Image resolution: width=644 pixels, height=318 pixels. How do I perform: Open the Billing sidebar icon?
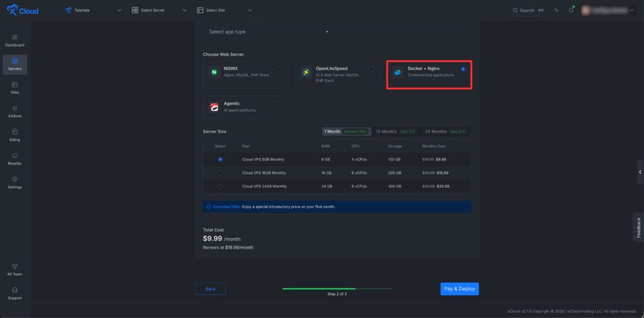click(15, 132)
